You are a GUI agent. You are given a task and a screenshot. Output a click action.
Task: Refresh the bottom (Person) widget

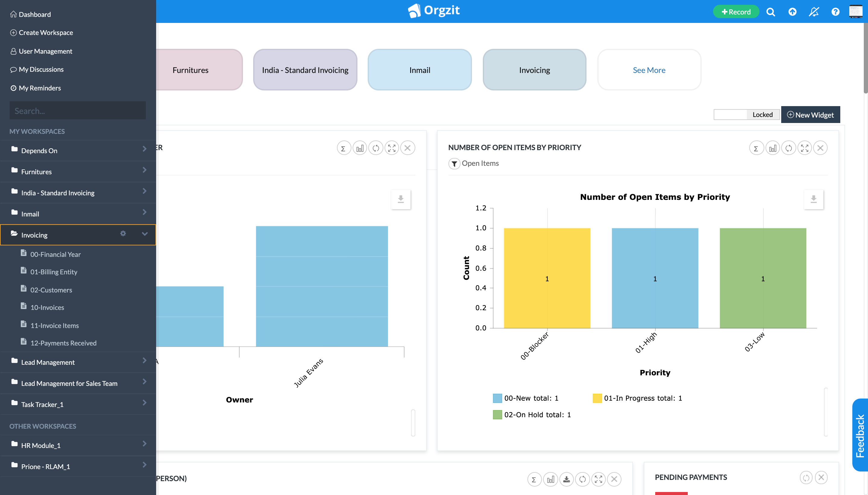tap(583, 479)
